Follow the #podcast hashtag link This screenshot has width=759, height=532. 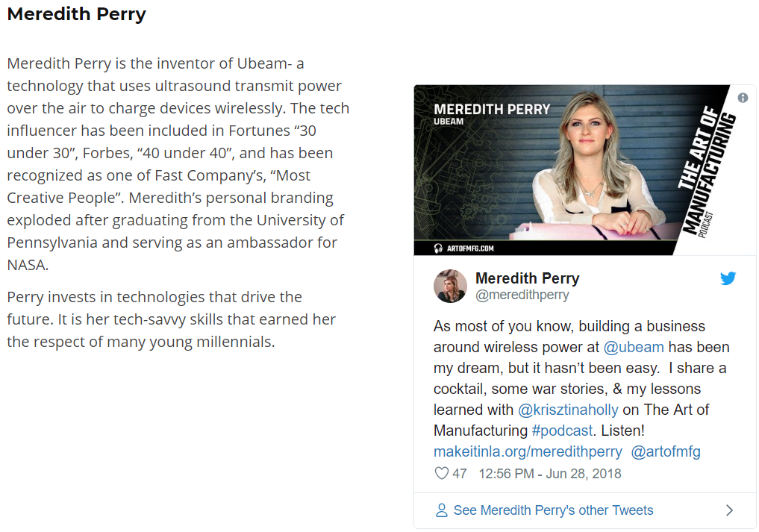point(562,431)
